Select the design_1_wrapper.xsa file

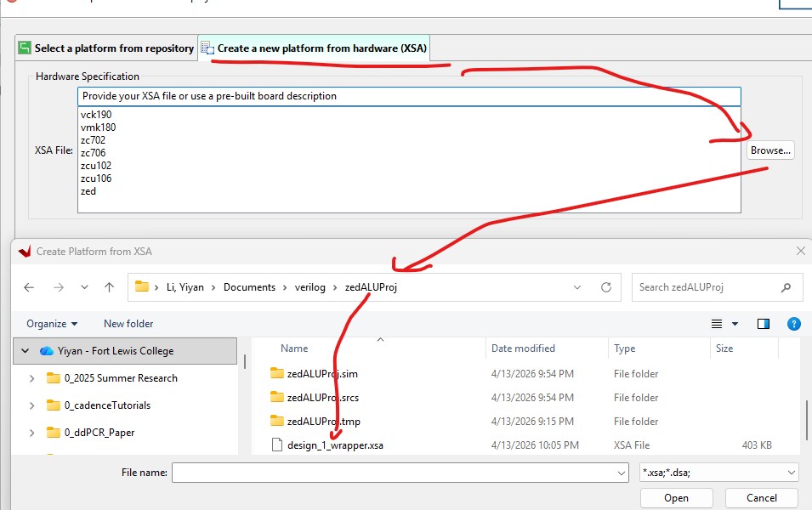pos(334,445)
